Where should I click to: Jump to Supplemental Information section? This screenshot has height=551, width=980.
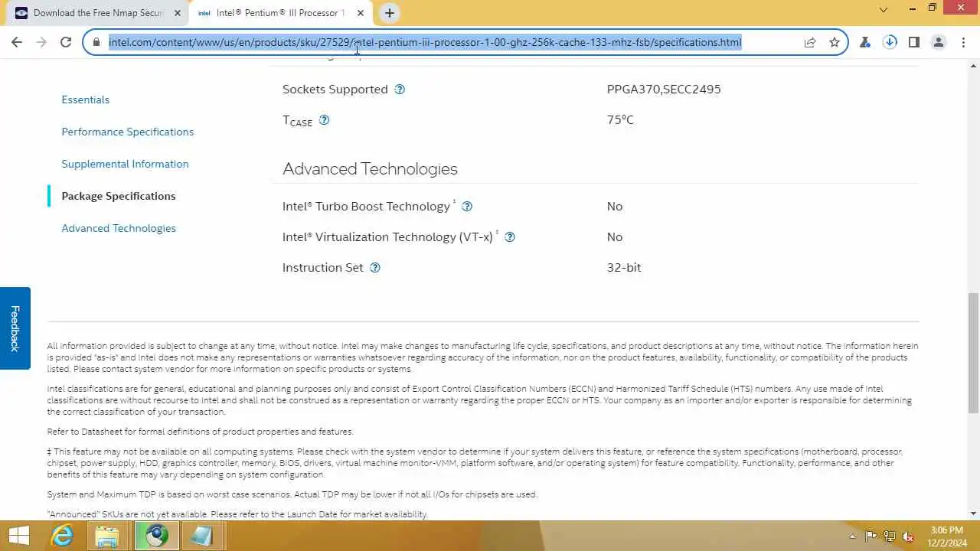(x=125, y=164)
